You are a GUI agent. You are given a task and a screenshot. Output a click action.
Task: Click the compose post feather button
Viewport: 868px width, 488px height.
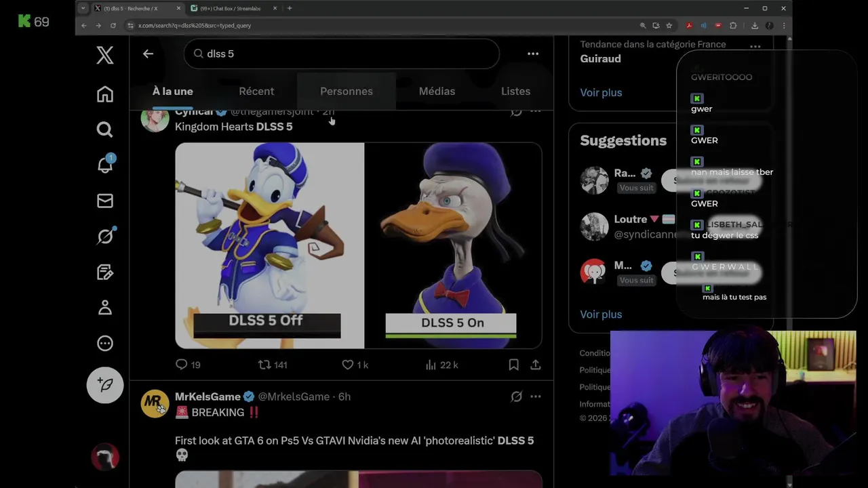coord(105,385)
